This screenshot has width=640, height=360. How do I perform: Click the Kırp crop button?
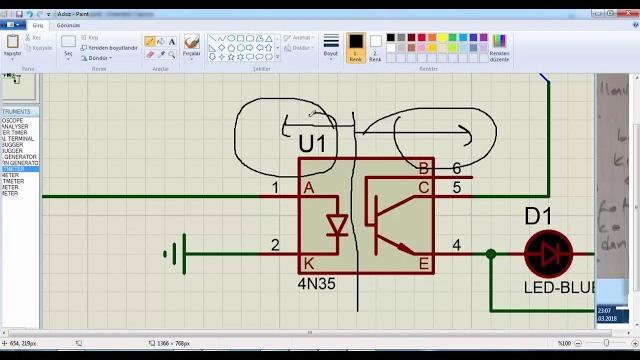pos(89,38)
